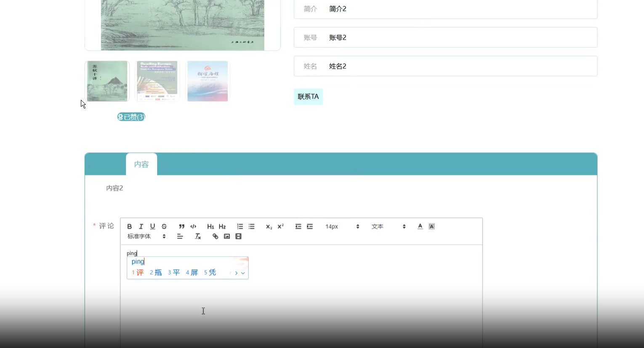
Task: Click the 联系TA button
Action: (x=308, y=96)
